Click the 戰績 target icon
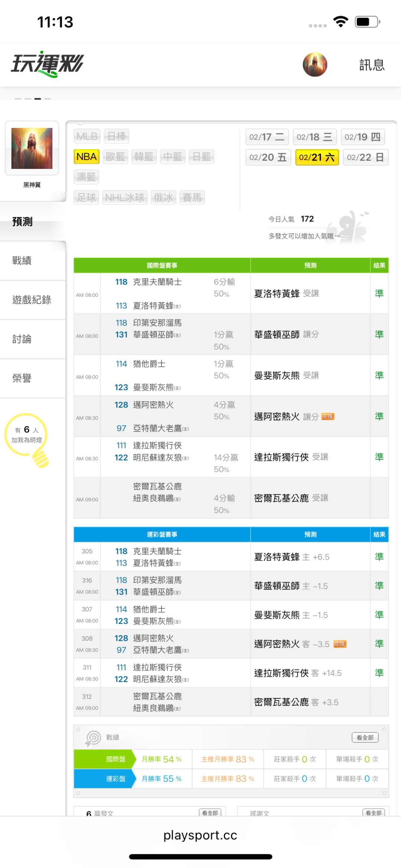Image resolution: width=401 pixels, height=868 pixels. click(x=93, y=738)
